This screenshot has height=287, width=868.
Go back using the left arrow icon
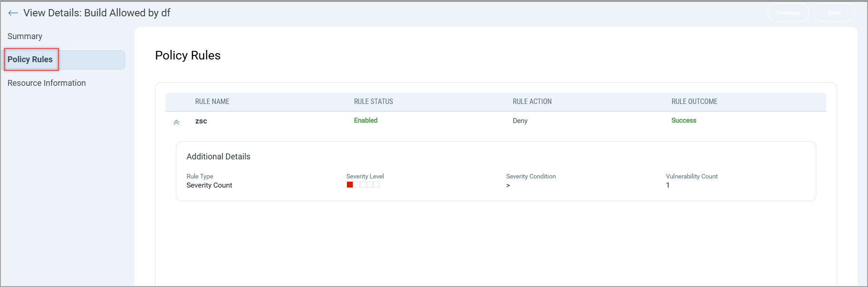13,13
